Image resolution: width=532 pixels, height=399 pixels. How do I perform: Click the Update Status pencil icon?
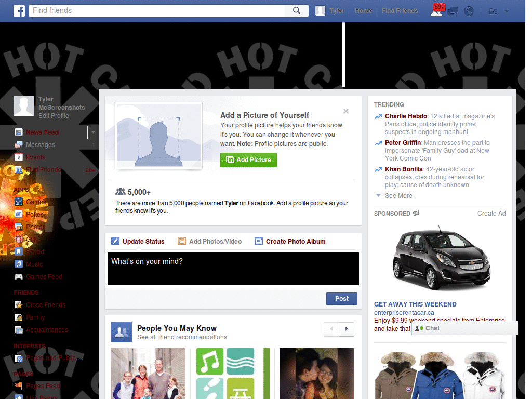[x=115, y=241]
